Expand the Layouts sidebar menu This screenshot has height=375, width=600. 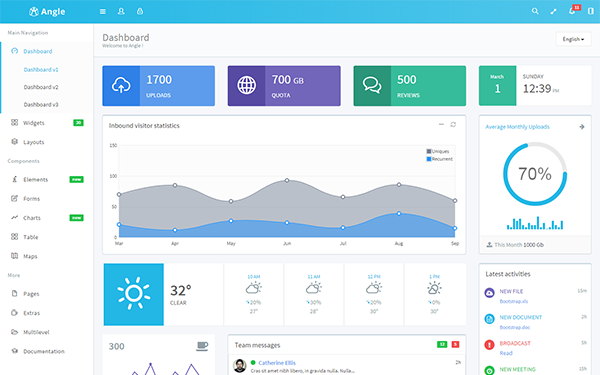(47, 142)
